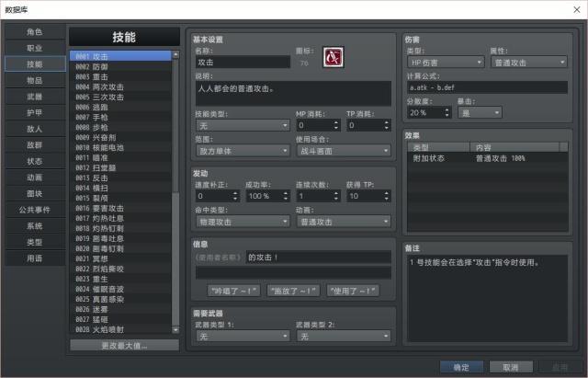
Task: Go to the 系统 tab
Action: (35, 225)
